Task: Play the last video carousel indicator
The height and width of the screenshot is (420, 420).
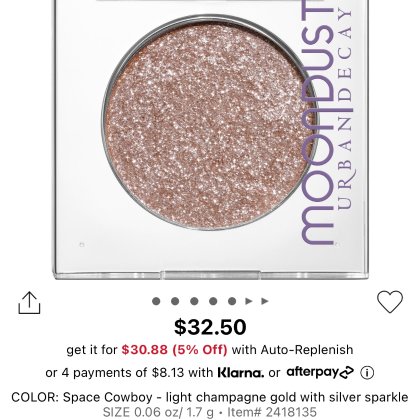Action: click(265, 301)
